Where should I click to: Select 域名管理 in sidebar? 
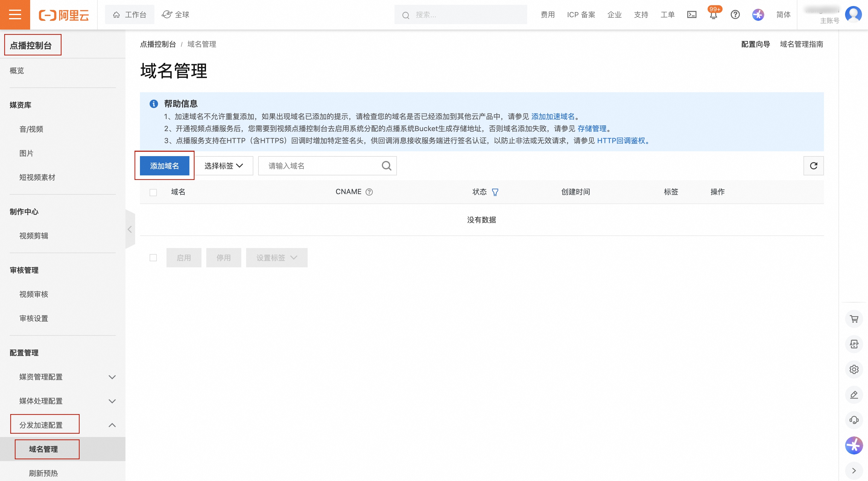coord(63,449)
